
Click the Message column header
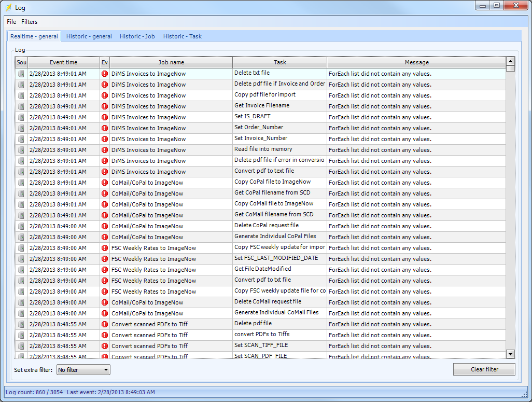click(416, 62)
